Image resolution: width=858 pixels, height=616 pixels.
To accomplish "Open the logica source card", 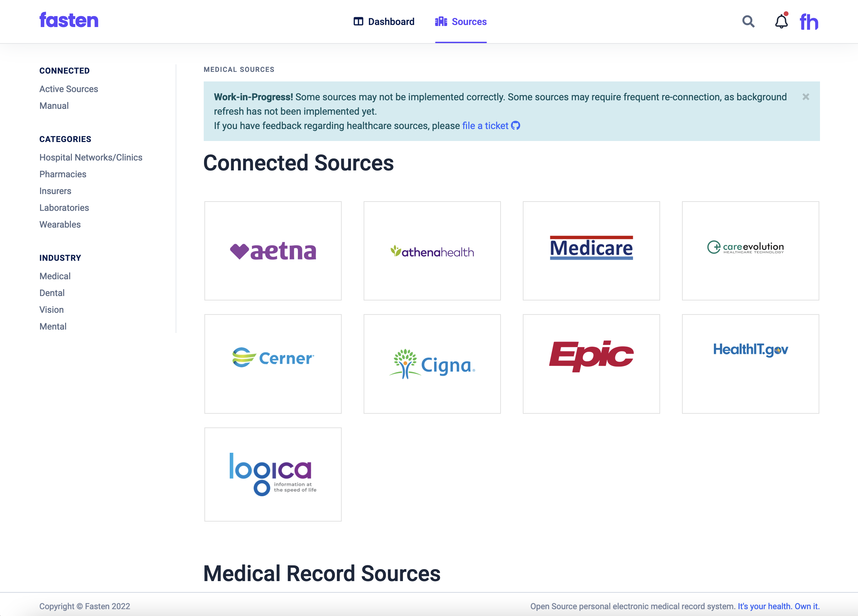I will (x=273, y=474).
